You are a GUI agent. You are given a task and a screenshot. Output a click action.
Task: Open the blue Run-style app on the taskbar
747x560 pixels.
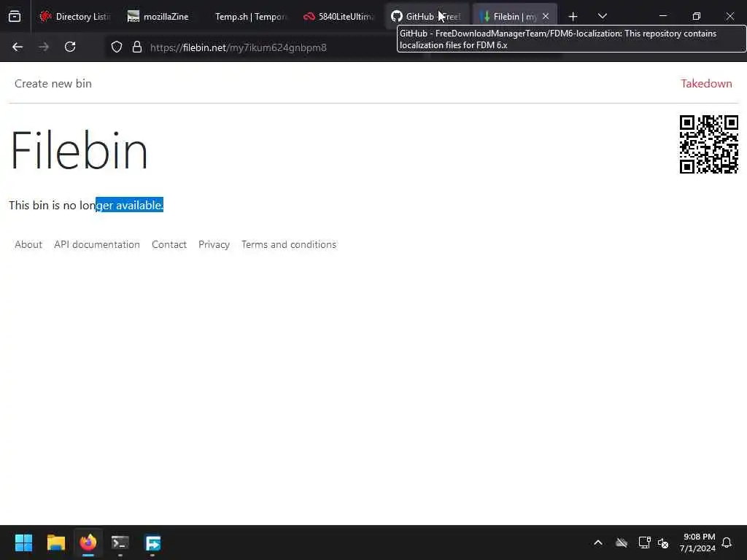152,542
